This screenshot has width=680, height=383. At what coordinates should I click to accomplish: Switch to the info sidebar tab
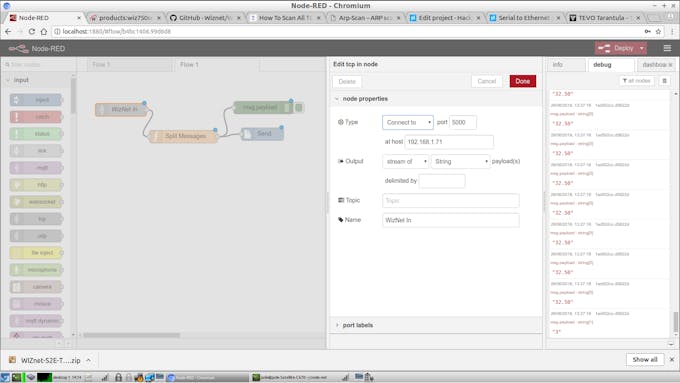565,65
